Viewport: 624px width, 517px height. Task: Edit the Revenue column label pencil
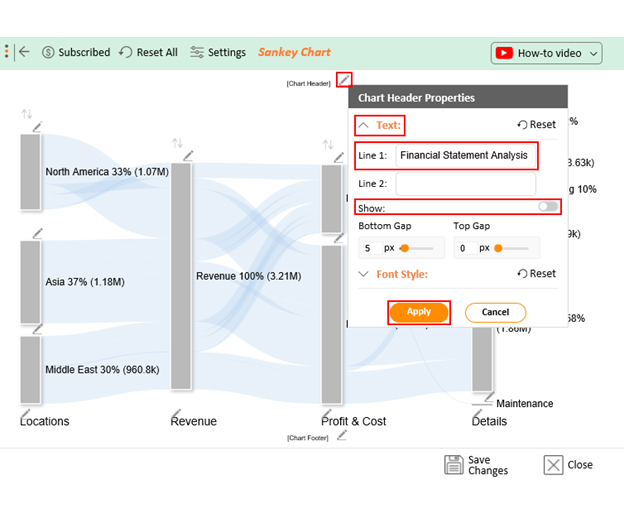(176, 414)
